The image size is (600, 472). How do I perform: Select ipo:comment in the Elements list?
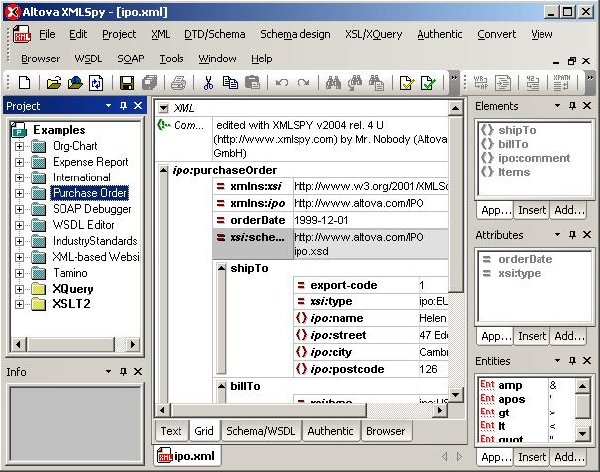click(534, 158)
